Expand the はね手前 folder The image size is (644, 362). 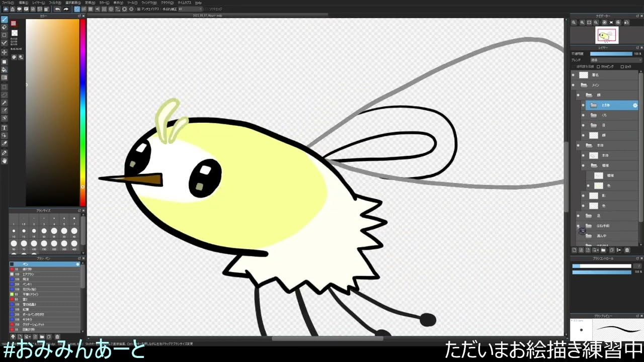click(589, 226)
